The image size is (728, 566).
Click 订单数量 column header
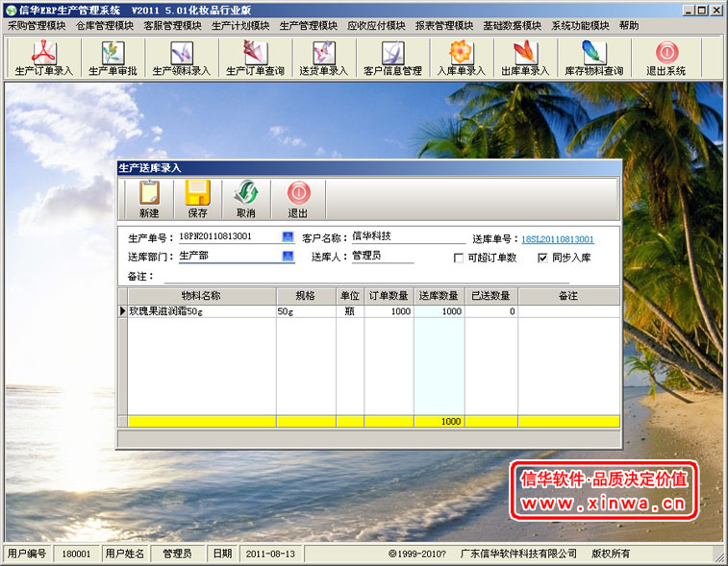(x=389, y=296)
